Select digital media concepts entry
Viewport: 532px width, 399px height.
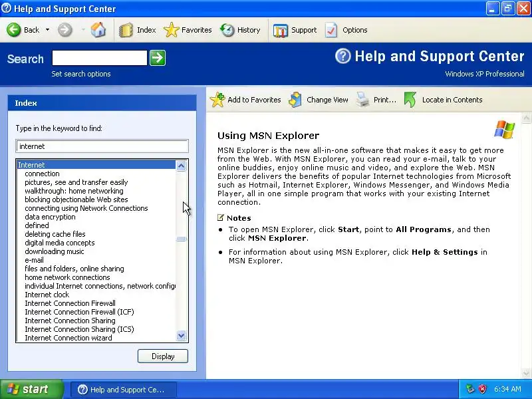(60, 243)
